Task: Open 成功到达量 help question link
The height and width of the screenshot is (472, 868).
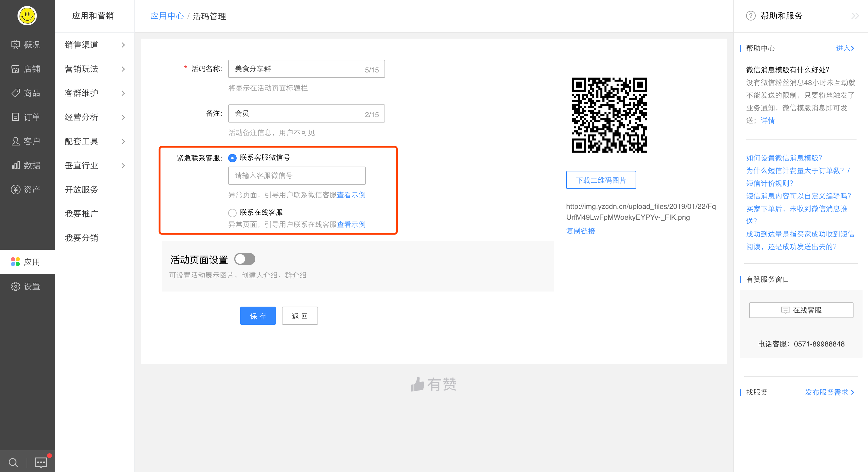Action: [x=800, y=240]
